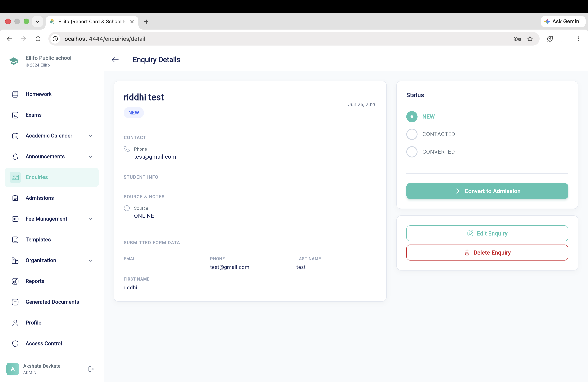Open a new browser tab
Image resolution: width=588 pixels, height=382 pixels.
146,21
